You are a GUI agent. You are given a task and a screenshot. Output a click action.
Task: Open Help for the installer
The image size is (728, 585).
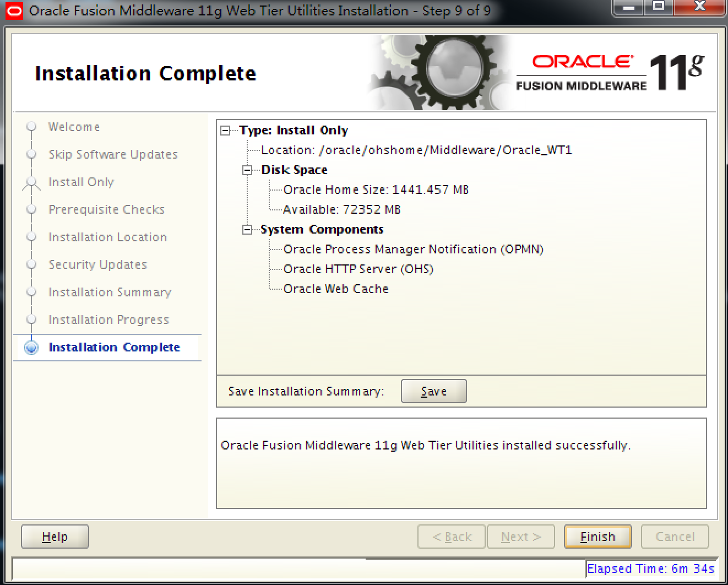[x=55, y=537]
